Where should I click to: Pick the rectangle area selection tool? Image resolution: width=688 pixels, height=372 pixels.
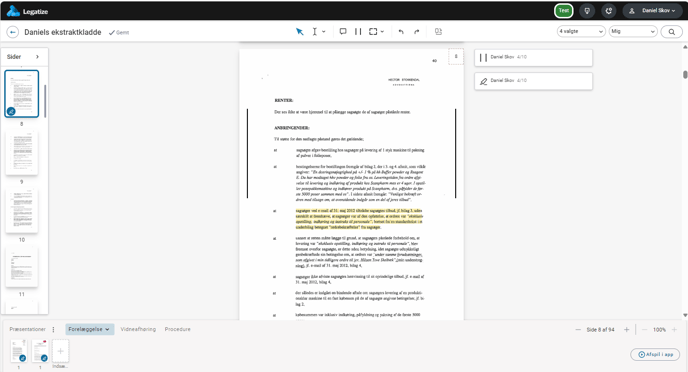373,32
